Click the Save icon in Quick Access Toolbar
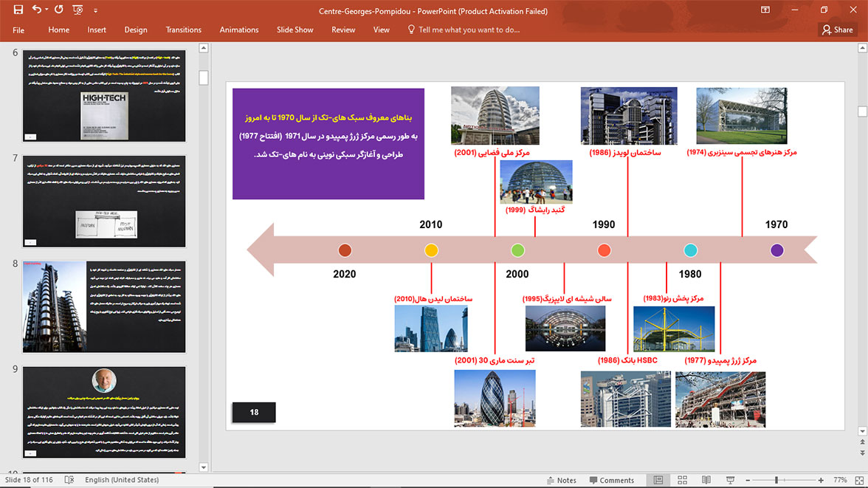This screenshot has height=488, width=868. coord(18,10)
